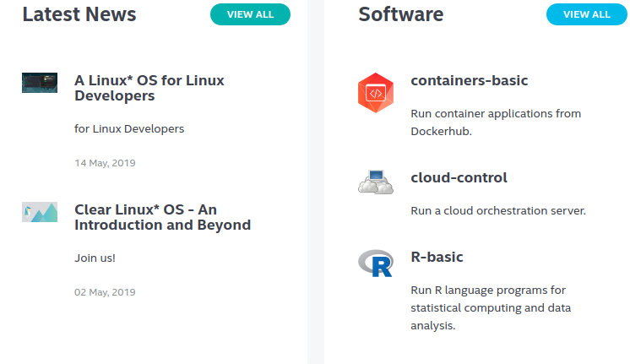
Task: Click the Latest News section heading
Action: click(x=79, y=14)
